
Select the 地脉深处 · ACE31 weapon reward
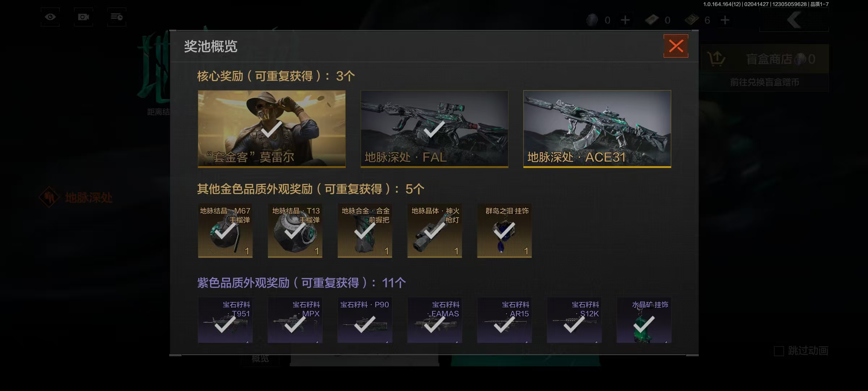click(597, 129)
